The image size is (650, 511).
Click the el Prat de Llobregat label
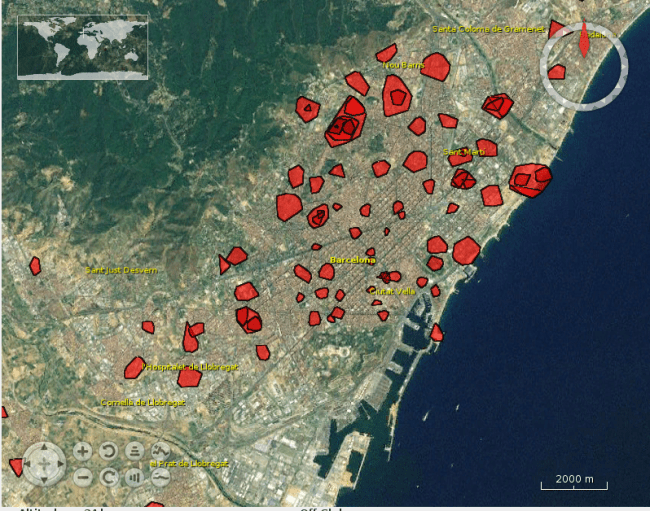click(189, 463)
